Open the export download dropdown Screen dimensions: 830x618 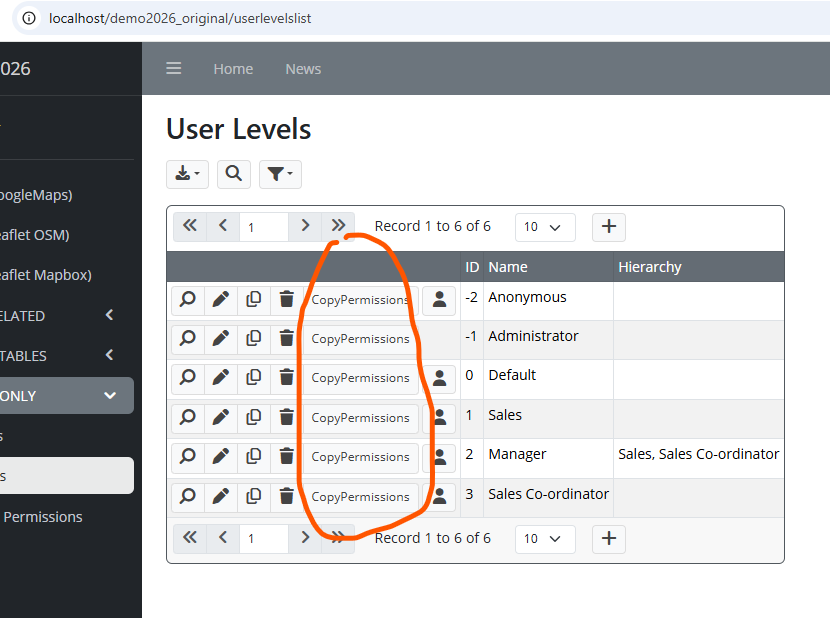[x=187, y=174]
